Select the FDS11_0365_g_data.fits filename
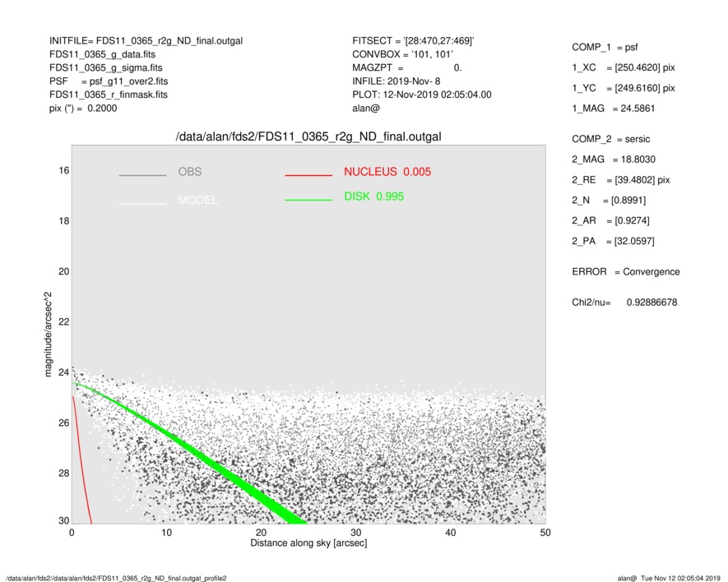728x582 pixels. (102, 54)
